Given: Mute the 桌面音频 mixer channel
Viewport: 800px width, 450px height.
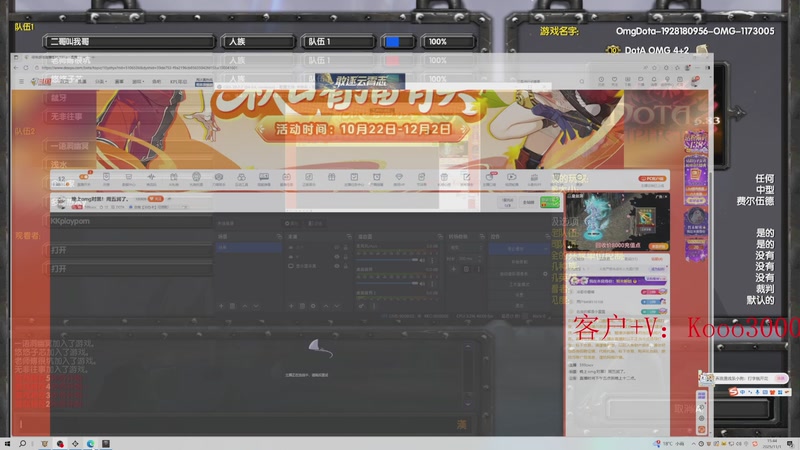Looking at the screenshot, I should pos(422,283).
